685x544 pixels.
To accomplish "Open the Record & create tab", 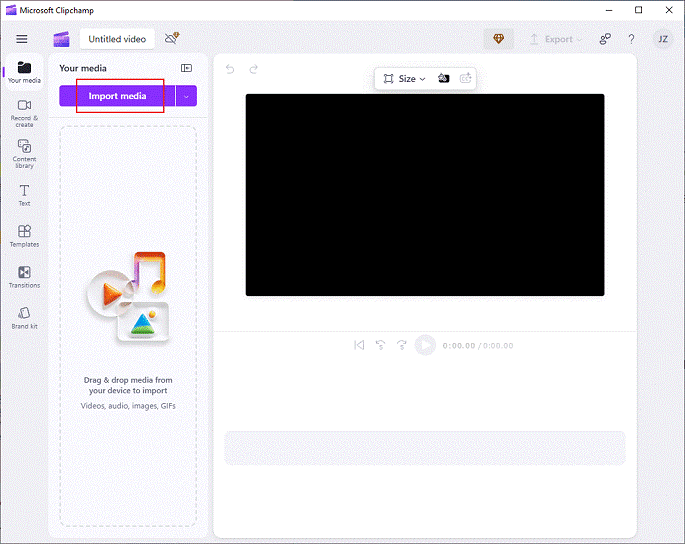I will click(24, 114).
